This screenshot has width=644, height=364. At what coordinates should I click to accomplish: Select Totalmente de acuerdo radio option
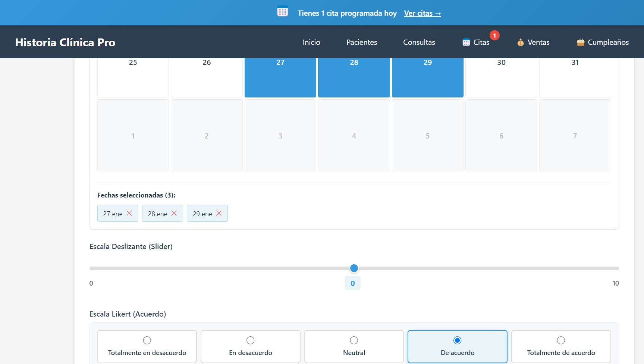pyautogui.click(x=561, y=340)
